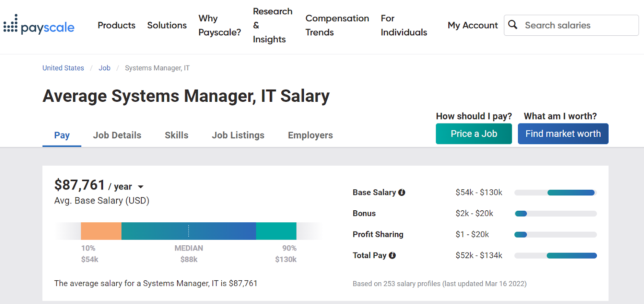Switch to the Job Details tab
The height and width of the screenshot is (304, 644).
[x=117, y=136]
